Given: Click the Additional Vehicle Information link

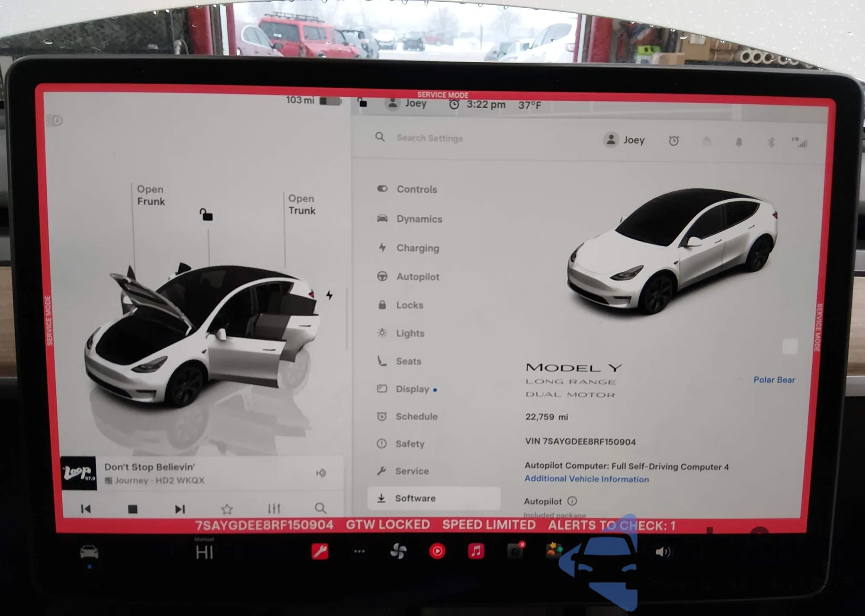Looking at the screenshot, I should (586, 479).
